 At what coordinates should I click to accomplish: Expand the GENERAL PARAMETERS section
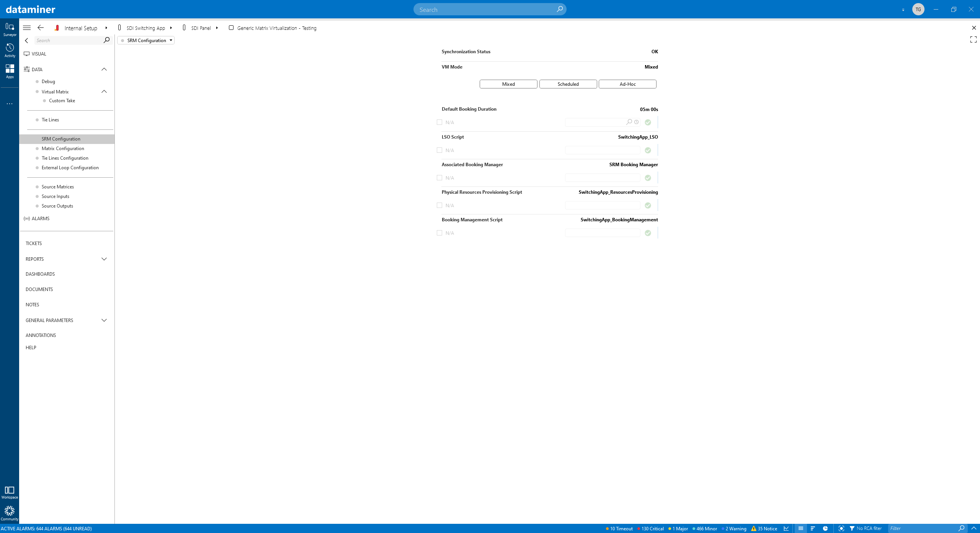click(x=104, y=320)
